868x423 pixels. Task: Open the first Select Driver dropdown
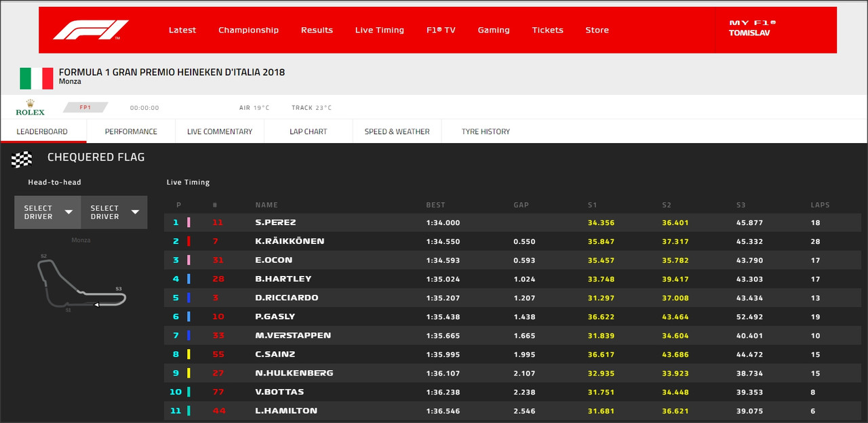pyautogui.click(x=47, y=212)
